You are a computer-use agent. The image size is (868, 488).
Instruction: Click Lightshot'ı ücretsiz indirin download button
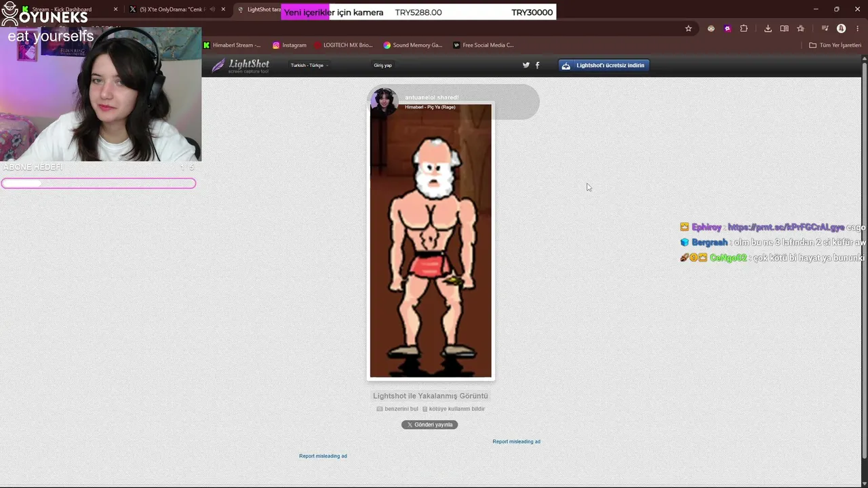[x=604, y=65]
